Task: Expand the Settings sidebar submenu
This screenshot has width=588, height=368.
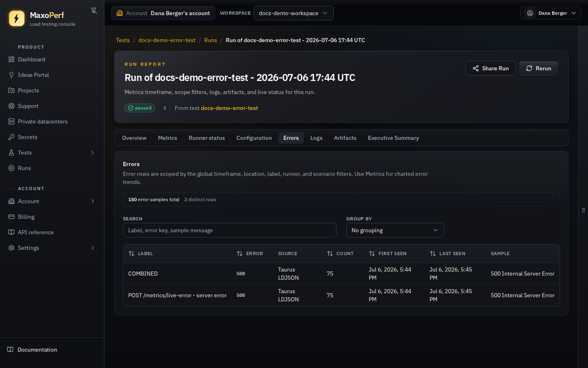Action: 93,248
